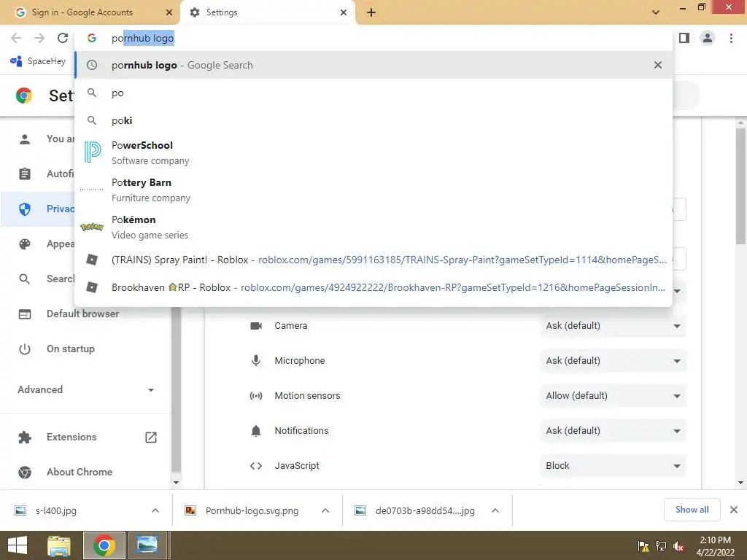Expand options for s-l400.jpg download

tap(155, 510)
